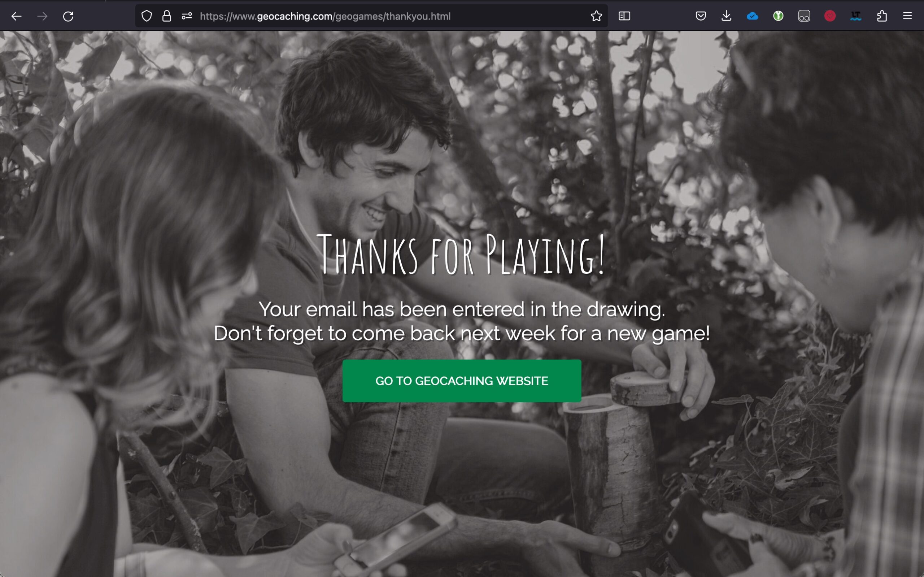Open the extensions puzzle piece menu
This screenshot has width=924, height=577.
[x=882, y=16]
